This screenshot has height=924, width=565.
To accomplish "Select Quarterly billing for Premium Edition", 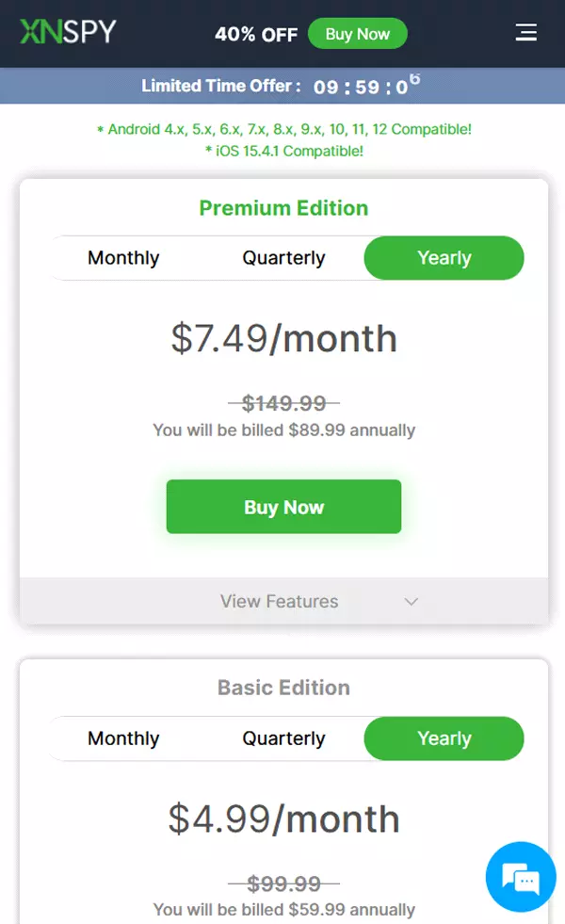I will click(x=283, y=258).
